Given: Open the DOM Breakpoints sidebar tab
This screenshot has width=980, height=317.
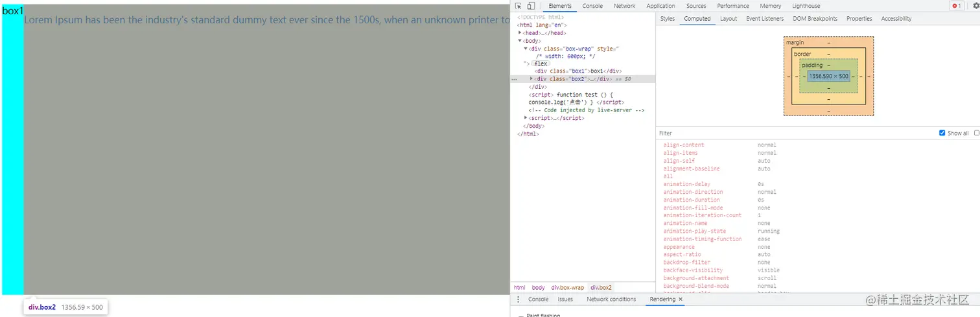Looking at the screenshot, I should point(815,19).
